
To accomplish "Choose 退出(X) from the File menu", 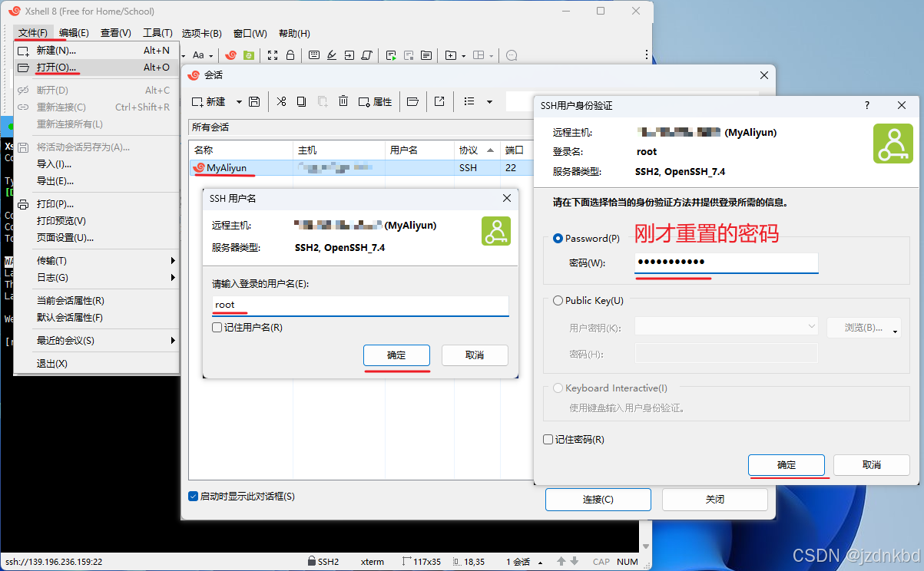I will [x=97, y=364].
